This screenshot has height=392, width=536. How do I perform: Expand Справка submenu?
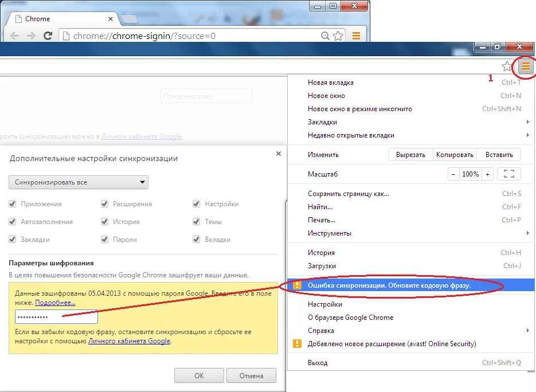pyautogui.click(x=411, y=331)
